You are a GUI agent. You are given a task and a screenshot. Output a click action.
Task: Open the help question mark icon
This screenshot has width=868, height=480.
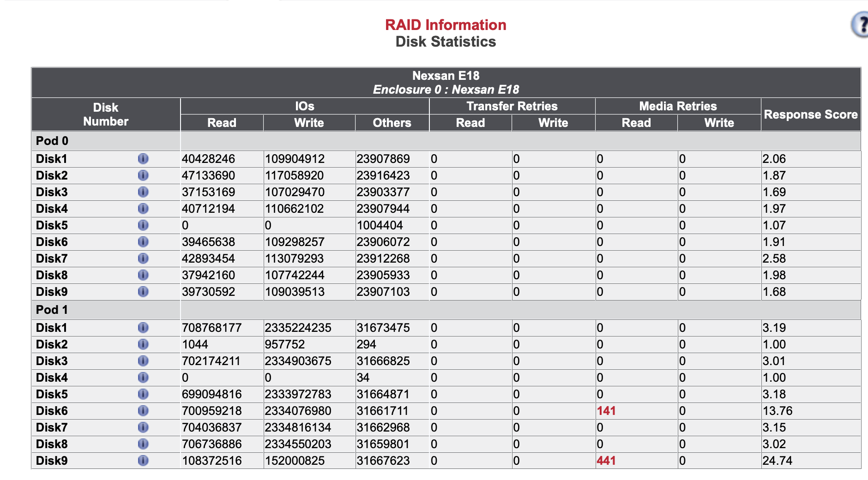(x=860, y=24)
